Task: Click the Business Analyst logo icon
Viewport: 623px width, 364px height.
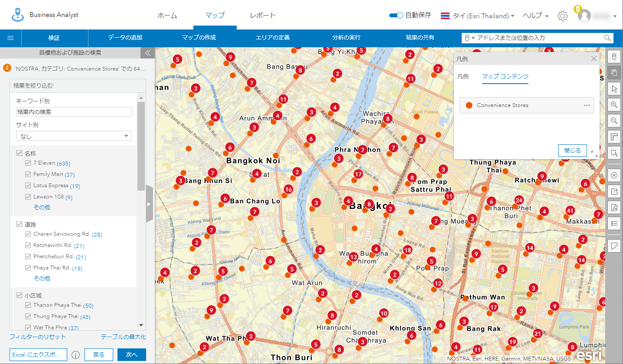Action: pos(17,14)
